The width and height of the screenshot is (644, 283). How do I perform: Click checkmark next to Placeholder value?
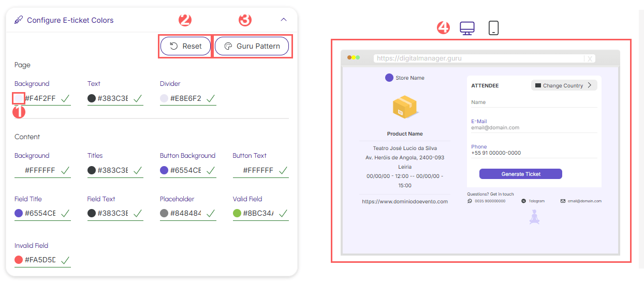click(x=211, y=213)
